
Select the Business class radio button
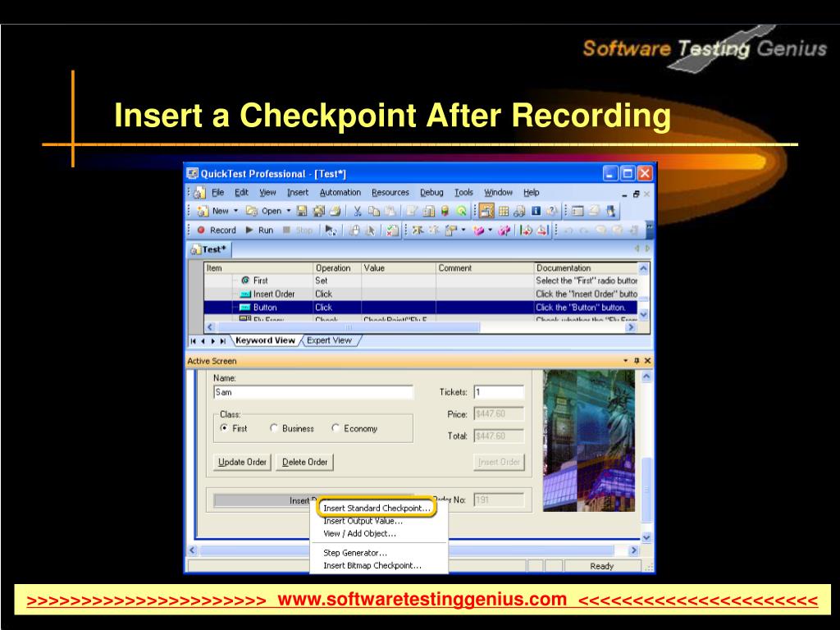click(x=274, y=428)
